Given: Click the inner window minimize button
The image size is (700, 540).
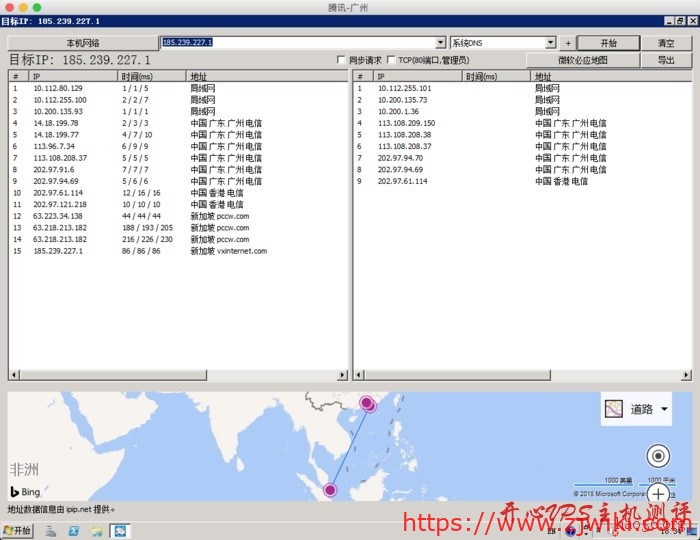Looking at the screenshot, I should (669, 21).
